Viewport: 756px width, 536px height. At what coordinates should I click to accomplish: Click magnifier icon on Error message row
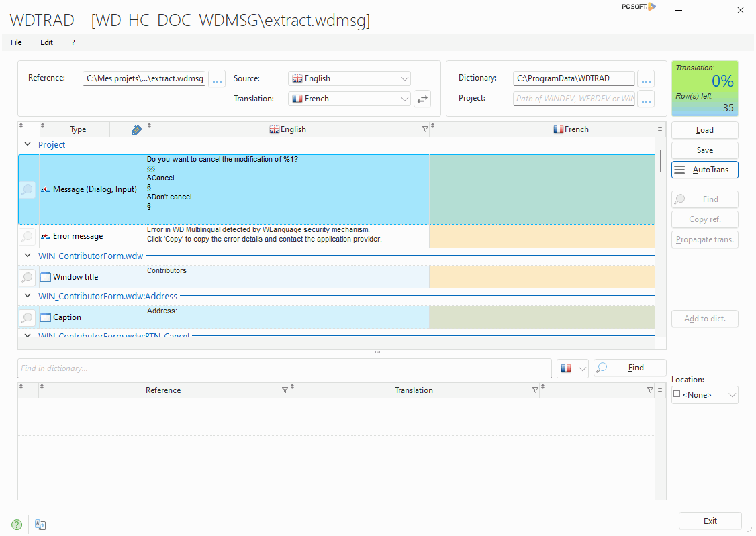tap(28, 236)
